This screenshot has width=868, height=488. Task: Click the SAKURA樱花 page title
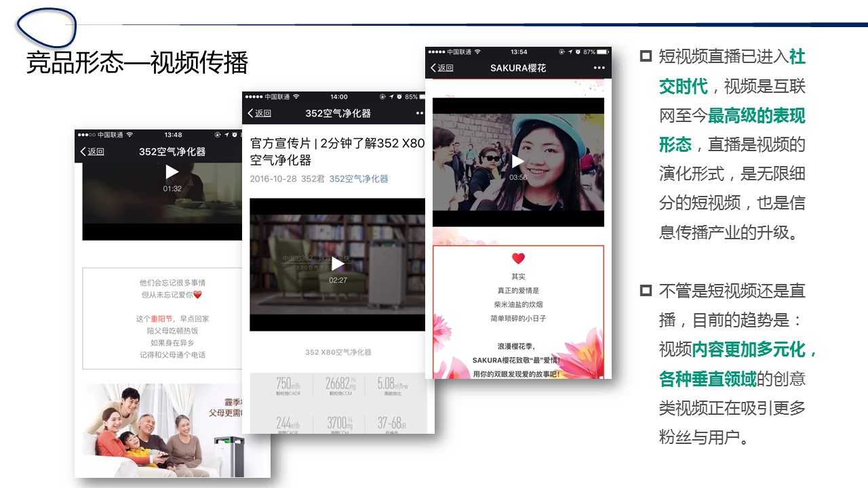[518, 68]
